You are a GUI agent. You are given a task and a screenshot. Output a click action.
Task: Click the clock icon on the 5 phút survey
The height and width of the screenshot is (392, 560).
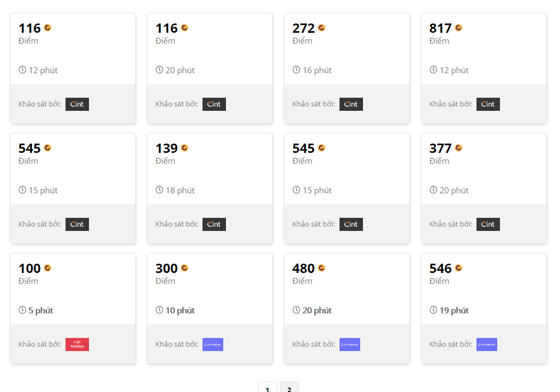pos(22,310)
